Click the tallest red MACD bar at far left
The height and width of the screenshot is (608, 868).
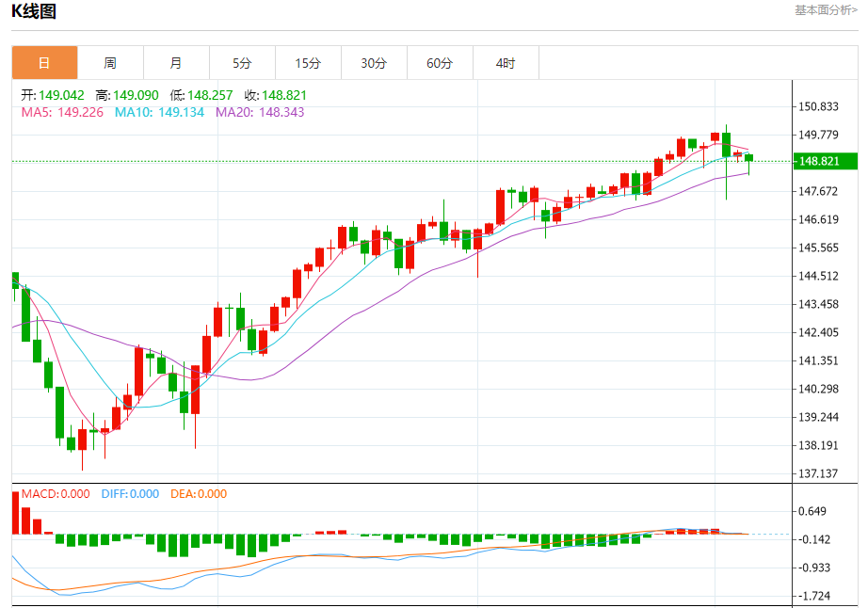(15, 512)
